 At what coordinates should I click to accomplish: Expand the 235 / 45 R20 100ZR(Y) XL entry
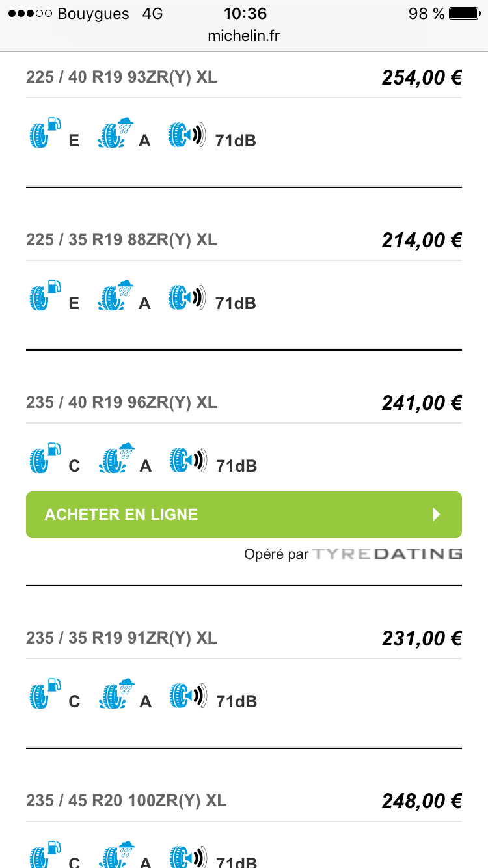click(126, 801)
